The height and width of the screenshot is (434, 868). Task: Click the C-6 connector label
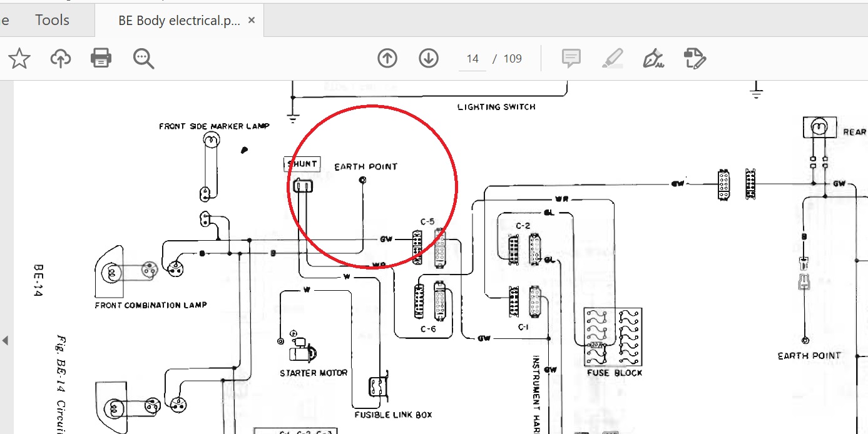coord(428,328)
